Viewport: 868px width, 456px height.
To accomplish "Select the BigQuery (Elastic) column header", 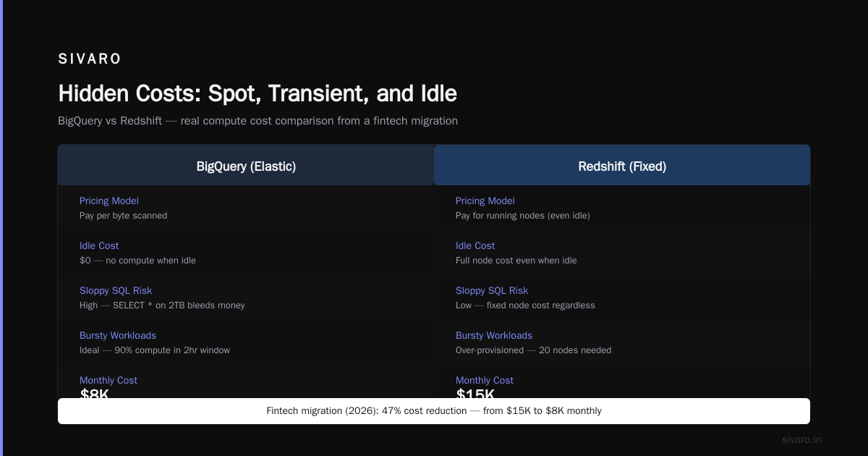I will (x=246, y=166).
